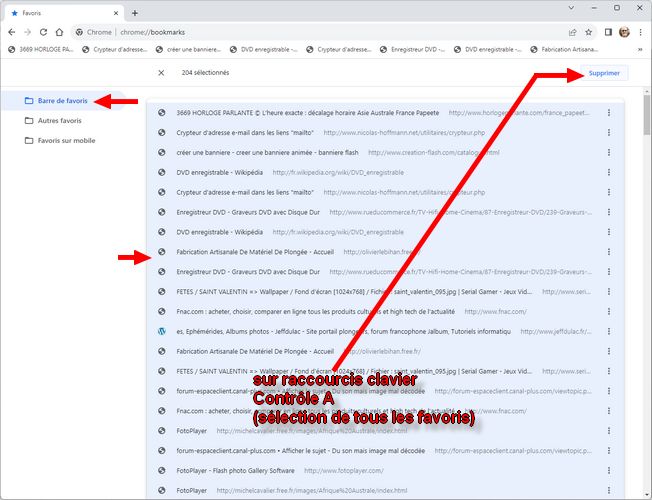Open more options for 3669 HORLOGE PARLANTE row
The width and height of the screenshot is (652, 500).
point(609,113)
